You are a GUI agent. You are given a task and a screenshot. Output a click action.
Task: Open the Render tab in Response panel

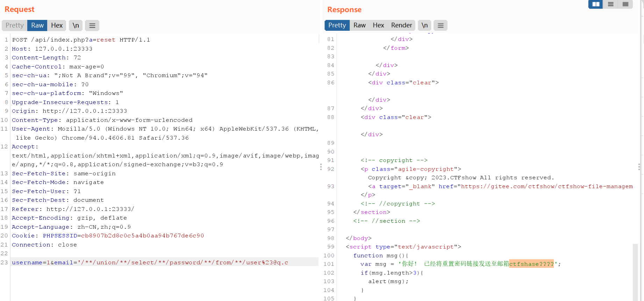401,25
